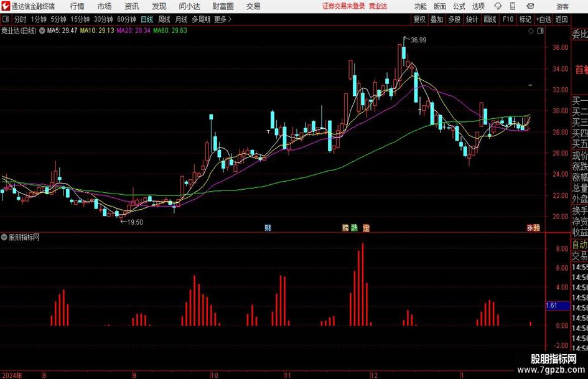Click the MA60: 29.63 value label
The height and width of the screenshot is (379, 588).
pyautogui.click(x=170, y=30)
